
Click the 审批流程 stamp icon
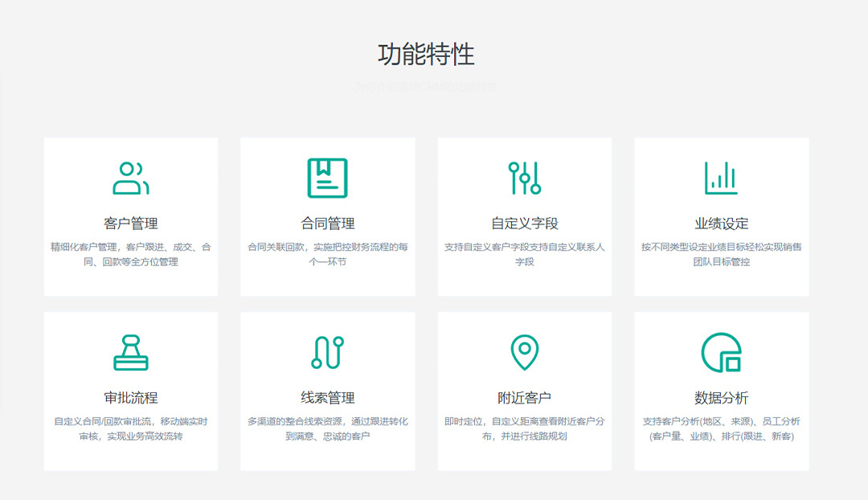(131, 353)
